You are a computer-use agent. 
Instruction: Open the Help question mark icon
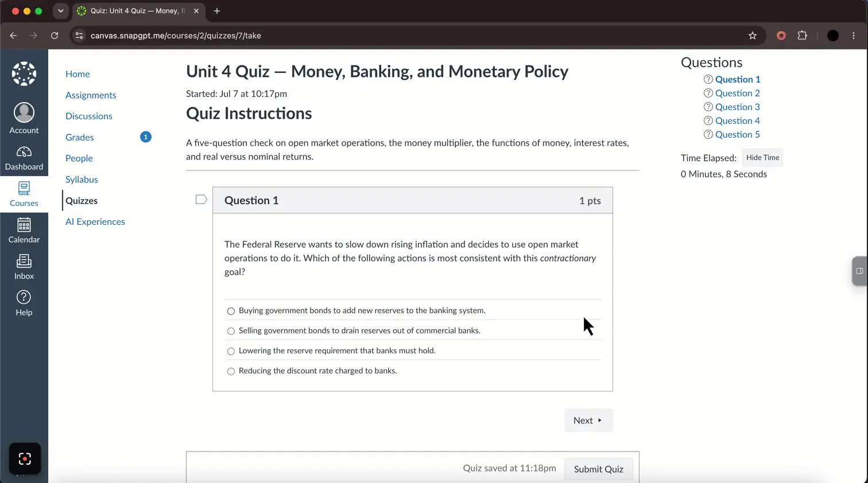(x=24, y=297)
